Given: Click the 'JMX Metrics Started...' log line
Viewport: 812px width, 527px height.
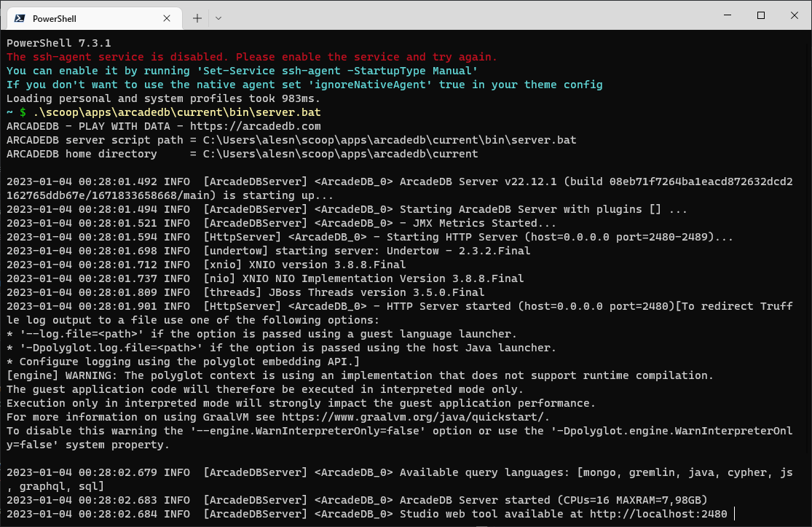Looking at the screenshot, I should 281,223.
